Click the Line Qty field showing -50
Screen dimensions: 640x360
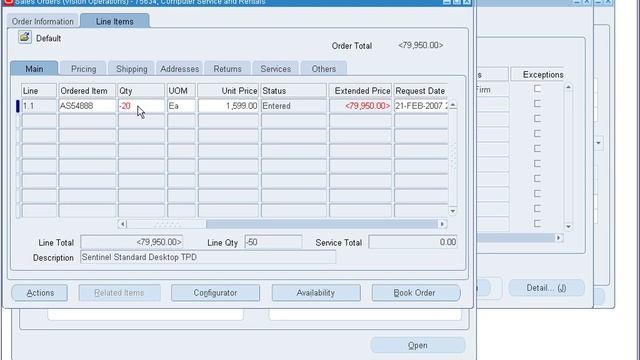click(273, 242)
